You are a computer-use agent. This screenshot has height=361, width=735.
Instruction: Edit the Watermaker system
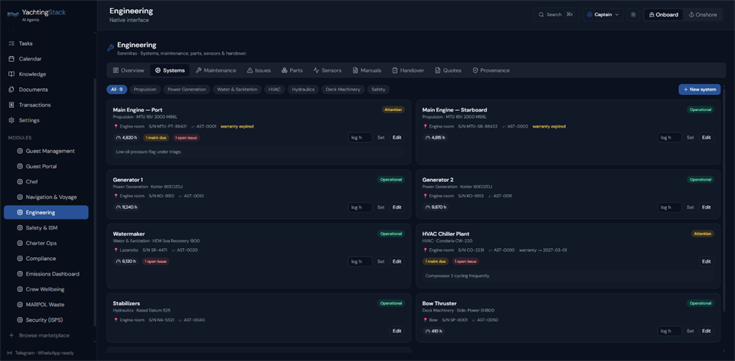pos(397,262)
